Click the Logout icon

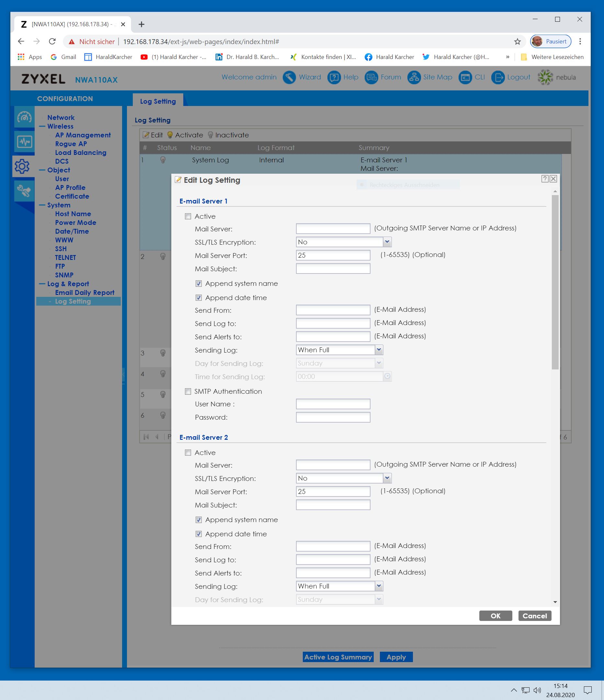coord(497,77)
